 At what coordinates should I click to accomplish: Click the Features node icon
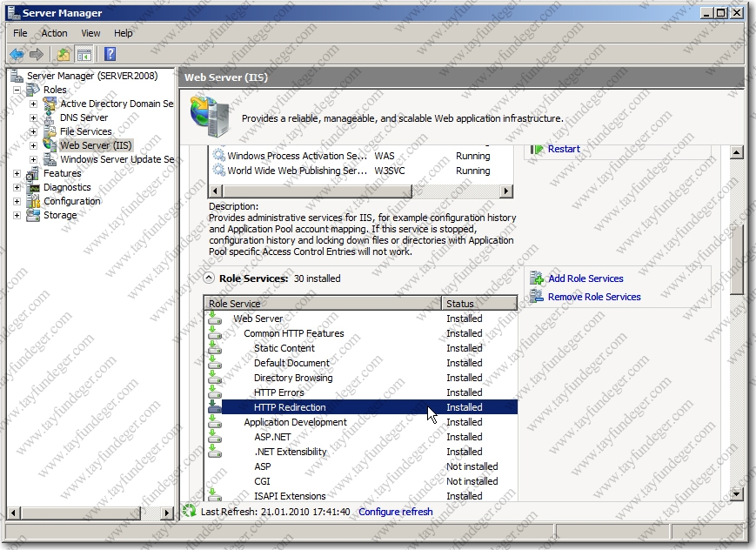pos(33,173)
